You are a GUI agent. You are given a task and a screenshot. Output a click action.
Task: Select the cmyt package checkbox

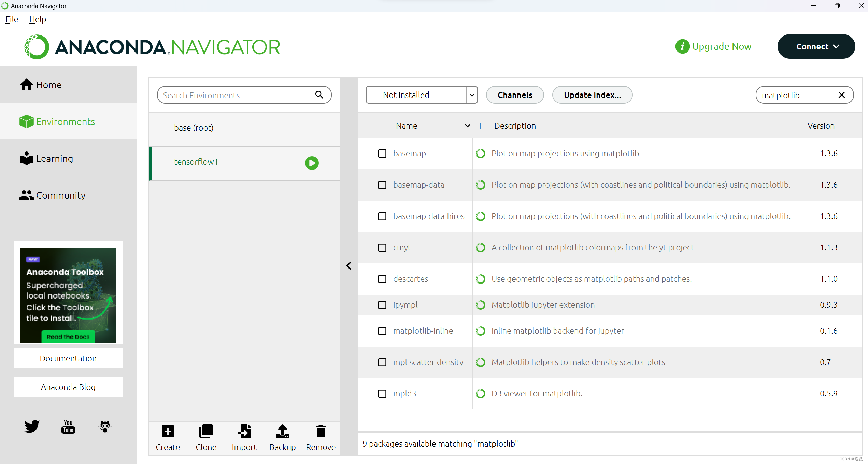click(x=382, y=248)
